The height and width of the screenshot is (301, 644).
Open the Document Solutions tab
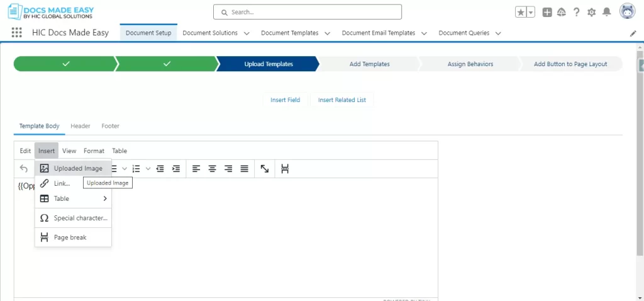pyautogui.click(x=210, y=33)
